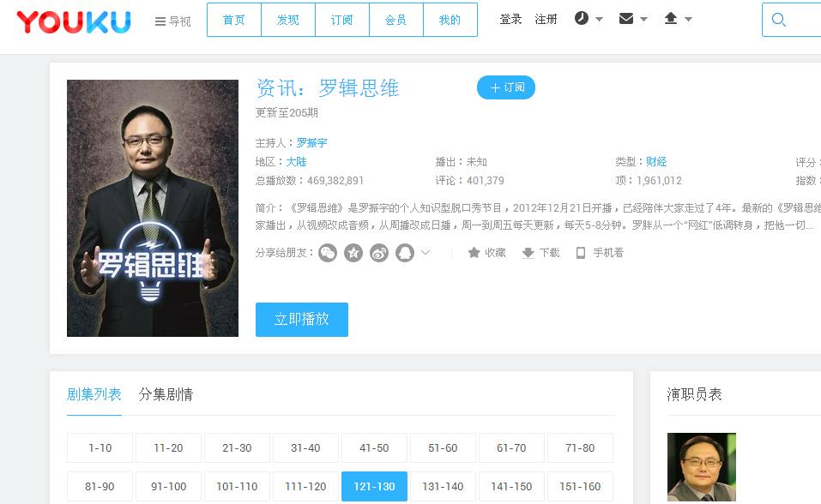The height and width of the screenshot is (504, 821).
Task: Click the 收藏 star icon
Action: click(474, 253)
